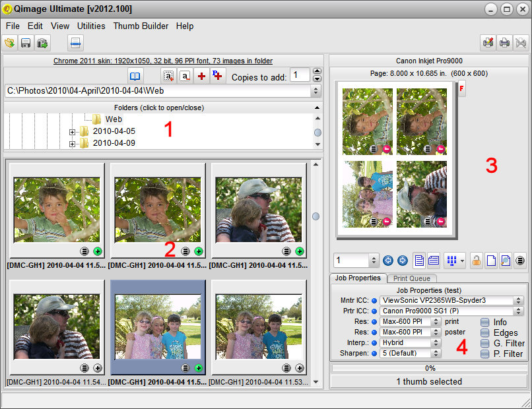The height and width of the screenshot is (409, 532).
Task: Select the three girls thumbnail with blue highlight
Action: [x=157, y=327]
